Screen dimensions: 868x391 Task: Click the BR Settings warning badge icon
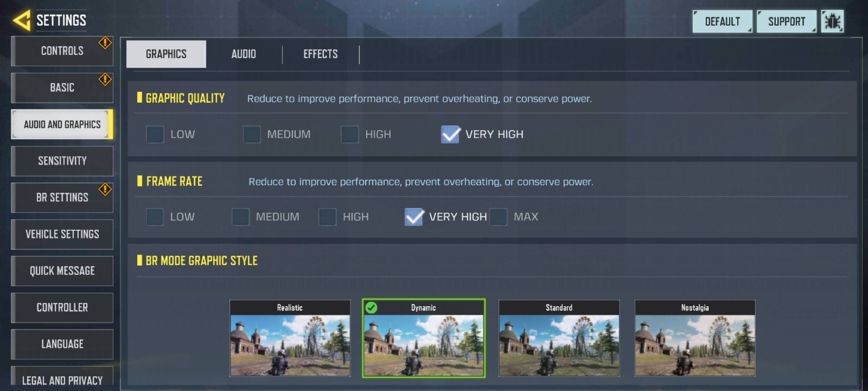[105, 189]
